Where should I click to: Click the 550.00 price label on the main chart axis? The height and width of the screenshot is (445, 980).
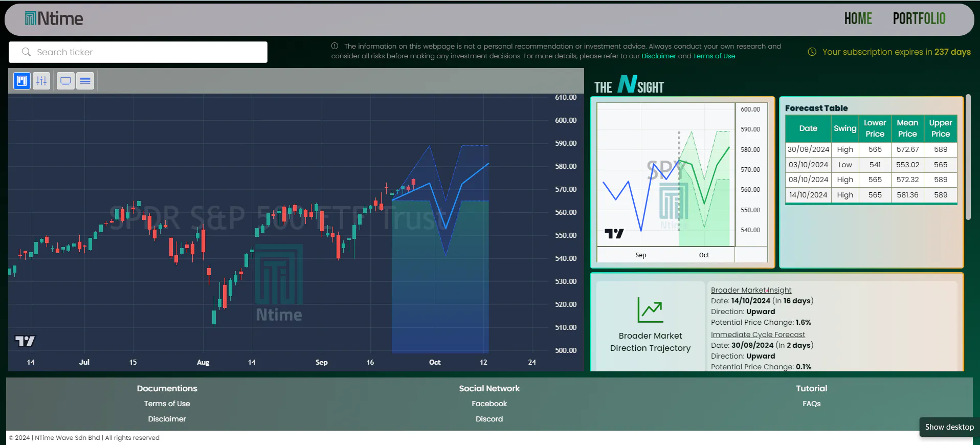point(566,235)
